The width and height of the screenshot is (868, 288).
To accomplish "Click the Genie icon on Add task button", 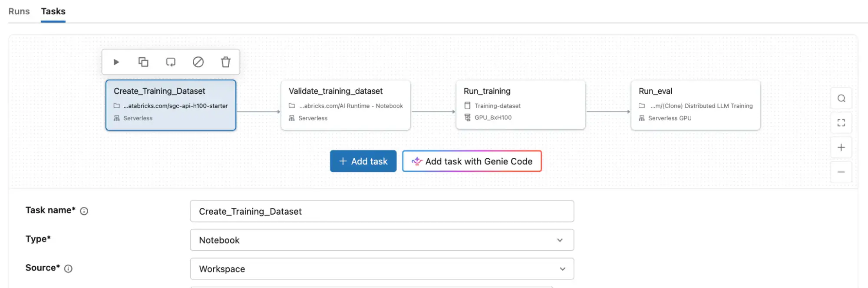I will (417, 161).
